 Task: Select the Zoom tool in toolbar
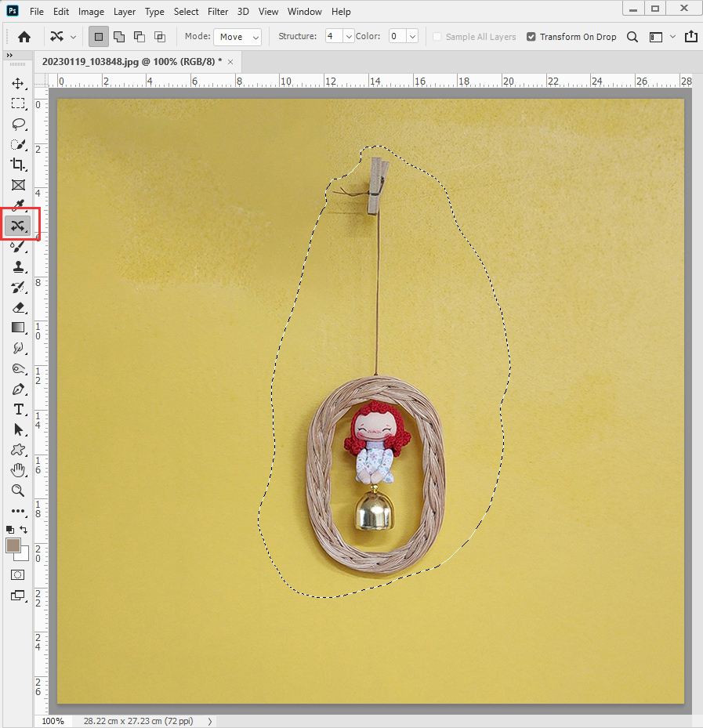[18, 491]
